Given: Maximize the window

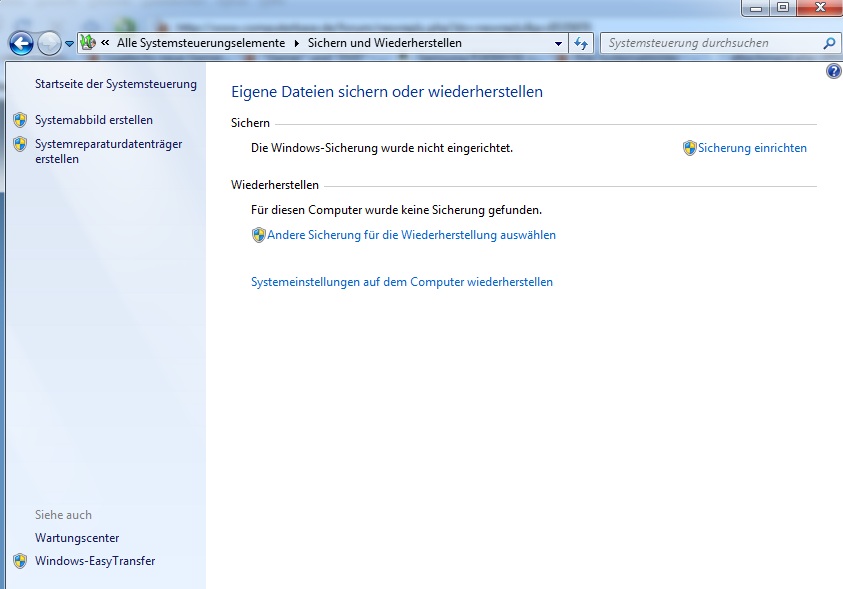Looking at the screenshot, I should tap(783, 8).
